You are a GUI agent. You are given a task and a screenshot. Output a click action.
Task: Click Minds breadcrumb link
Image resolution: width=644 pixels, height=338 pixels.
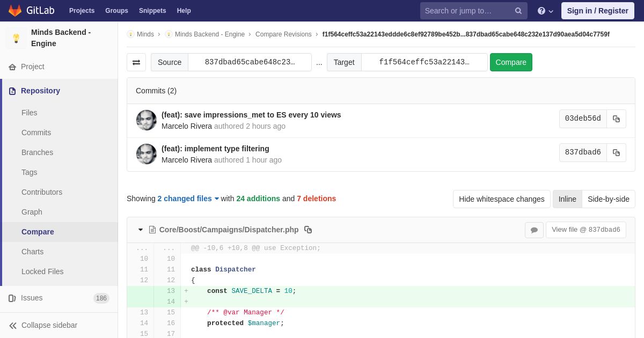tap(145, 34)
